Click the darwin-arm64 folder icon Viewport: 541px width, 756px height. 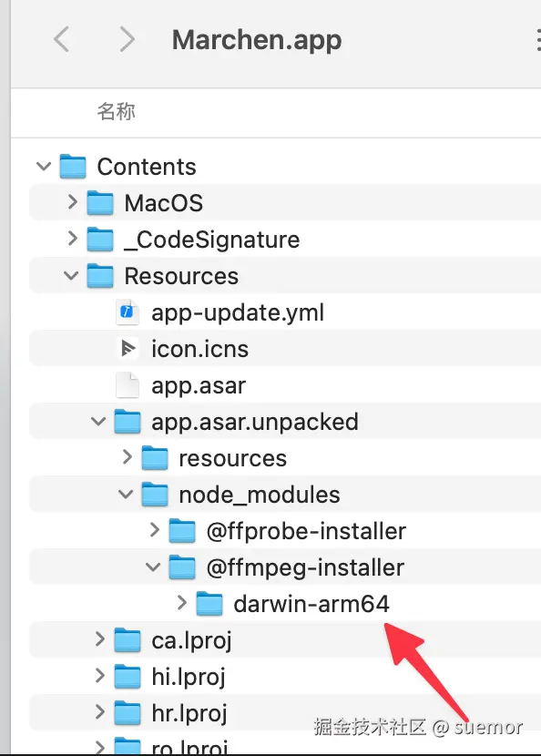[x=209, y=604]
